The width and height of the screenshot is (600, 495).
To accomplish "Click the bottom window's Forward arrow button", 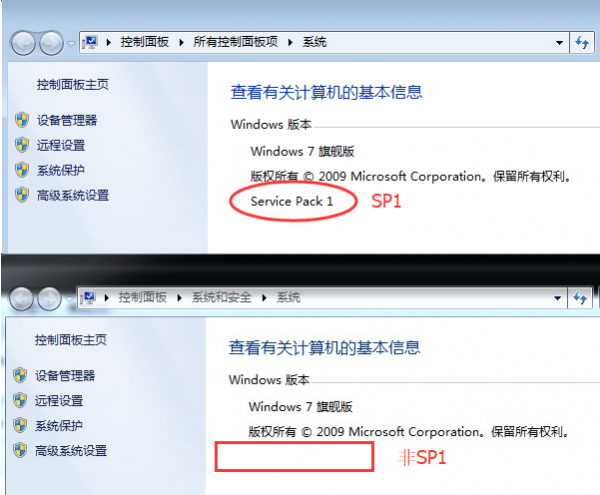I will (49, 298).
